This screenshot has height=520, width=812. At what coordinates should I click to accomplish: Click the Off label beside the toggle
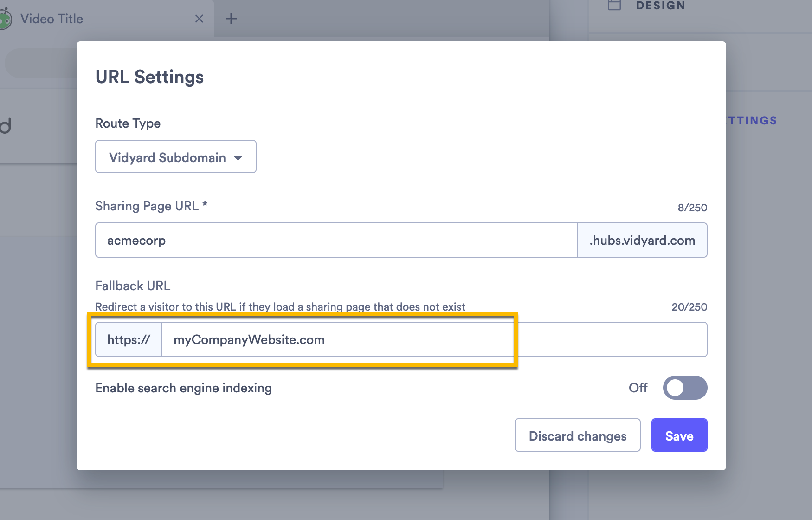coord(638,388)
